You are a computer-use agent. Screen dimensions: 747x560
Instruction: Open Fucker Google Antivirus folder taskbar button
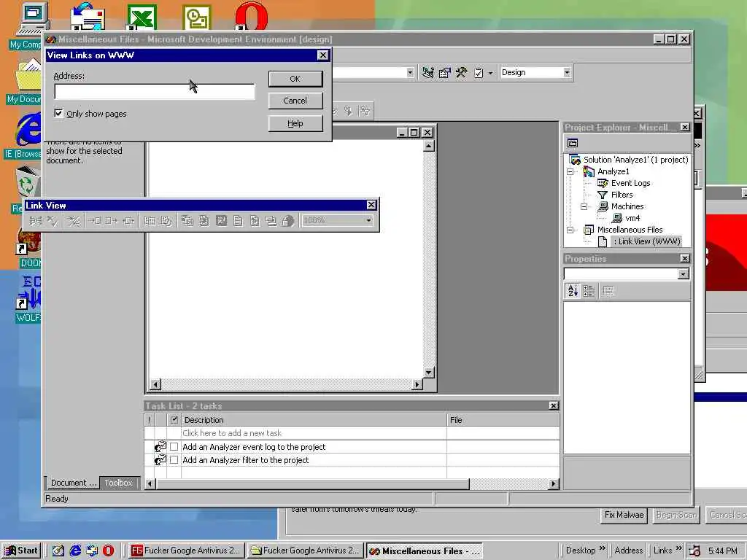click(306, 551)
